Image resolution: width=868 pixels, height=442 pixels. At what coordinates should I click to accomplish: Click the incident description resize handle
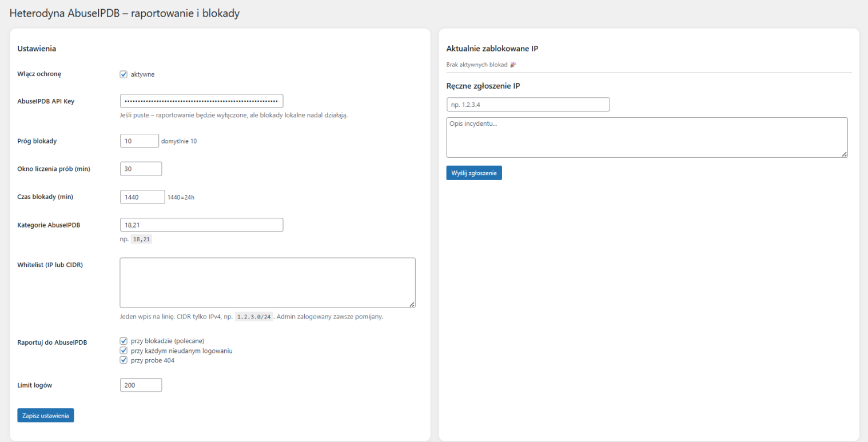tap(844, 154)
